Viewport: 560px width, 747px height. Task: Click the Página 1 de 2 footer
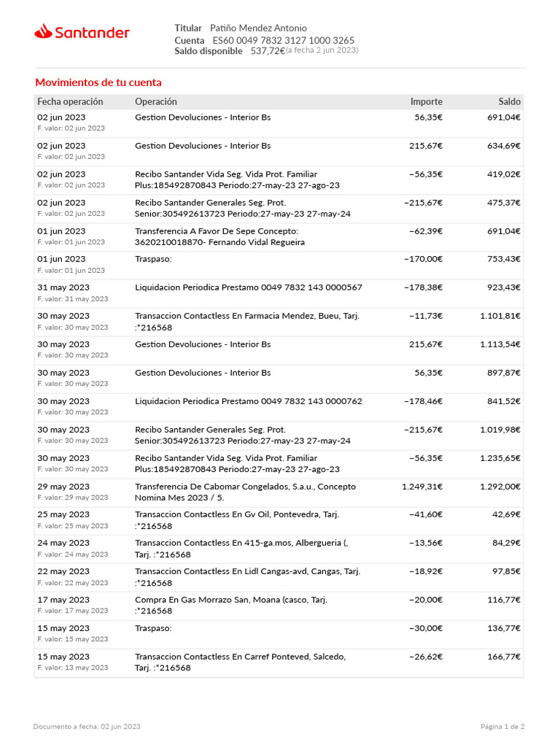[502, 727]
